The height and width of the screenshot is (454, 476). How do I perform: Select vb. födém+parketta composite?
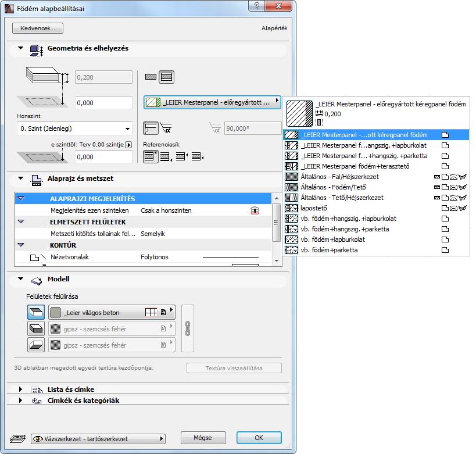[x=376, y=250]
